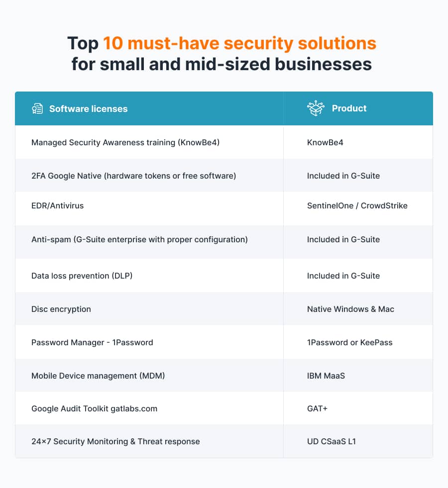Viewport: 448px width, 488px height.
Task: Click 1Password or KeePass product text
Action: (x=349, y=342)
